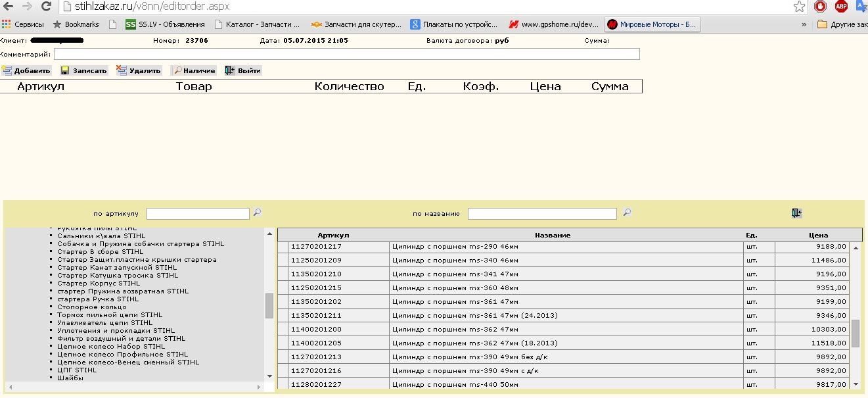Open Запчасти для скутер bookmark

click(356, 24)
